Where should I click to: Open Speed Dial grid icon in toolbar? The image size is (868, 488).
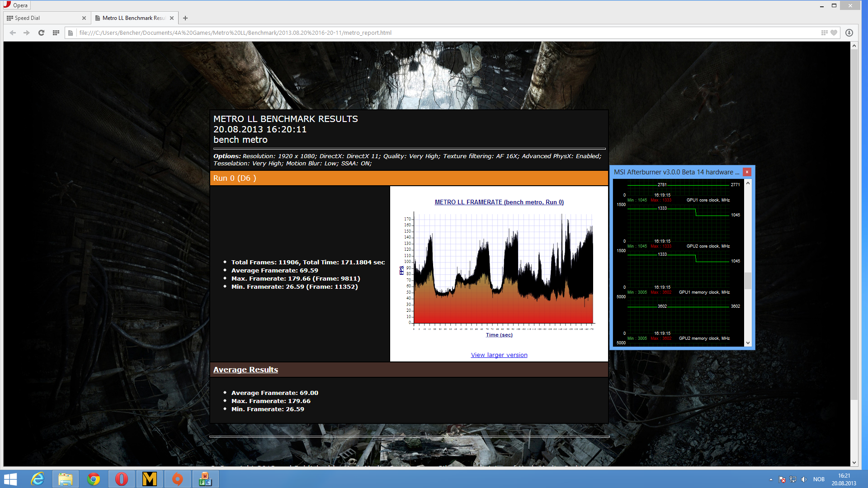pyautogui.click(x=56, y=33)
